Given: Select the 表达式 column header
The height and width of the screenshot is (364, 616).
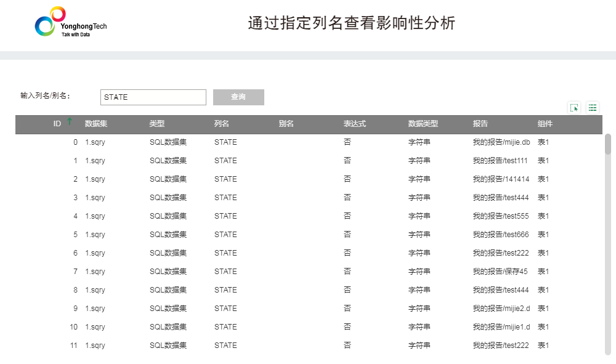Looking at the screenshot, I should click(355, 124).
